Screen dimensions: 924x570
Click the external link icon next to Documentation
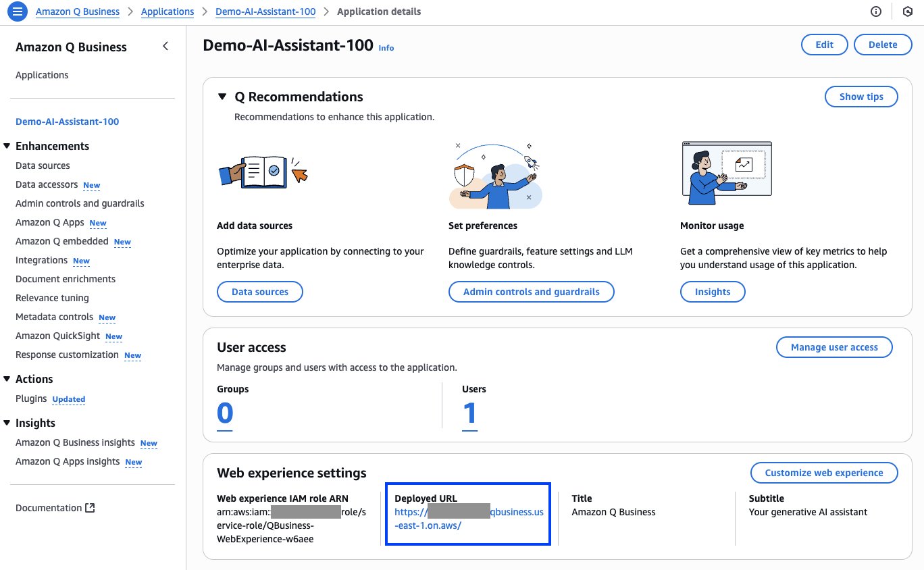[x=90, y=508]
